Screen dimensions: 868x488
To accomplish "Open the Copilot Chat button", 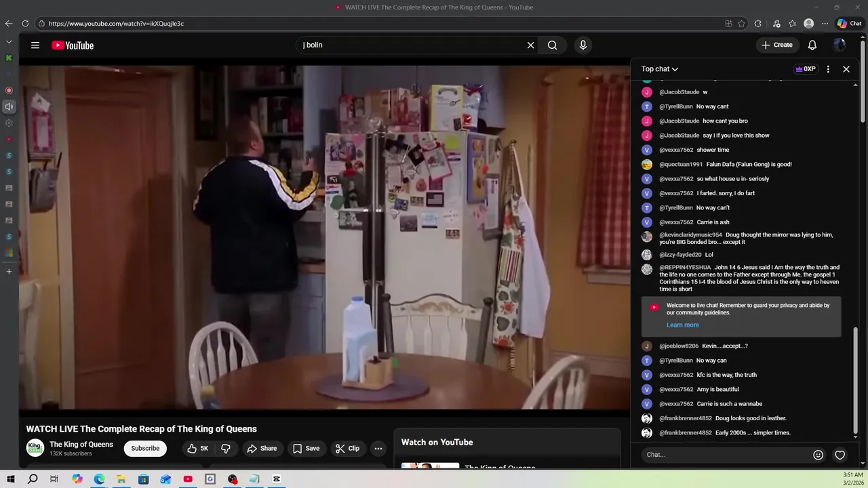I will (849, 24).
